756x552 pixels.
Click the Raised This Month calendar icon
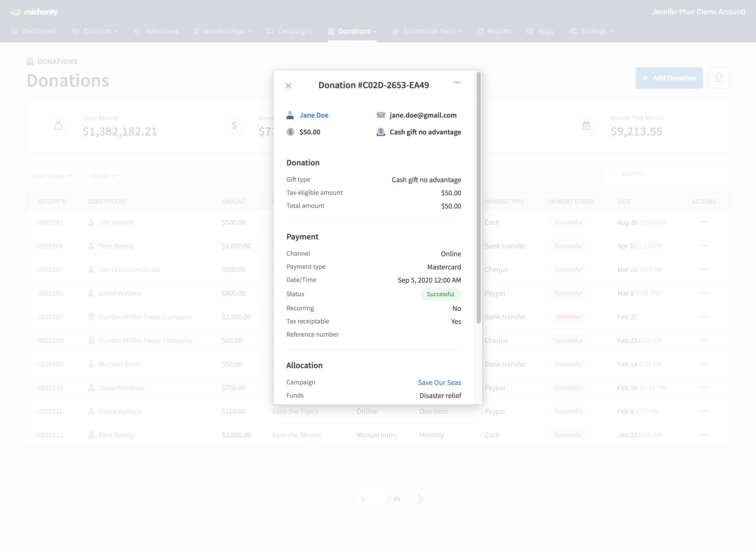586,126
